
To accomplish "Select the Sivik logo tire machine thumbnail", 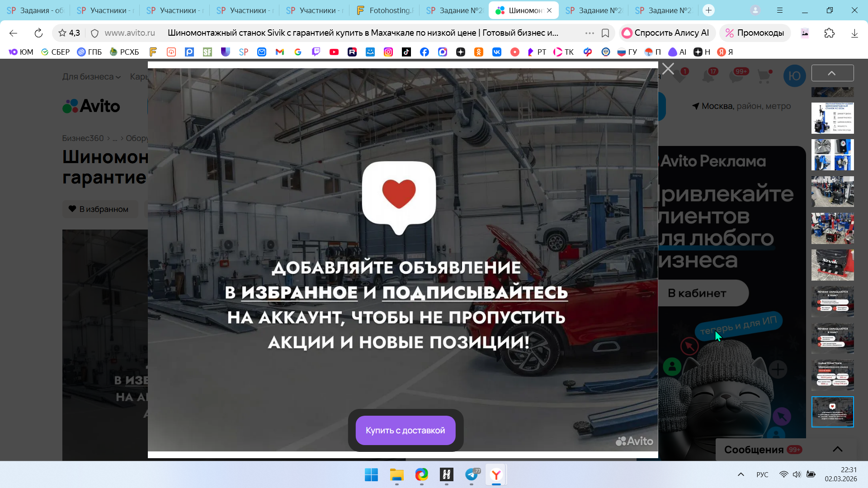I will tap(832, 265).
